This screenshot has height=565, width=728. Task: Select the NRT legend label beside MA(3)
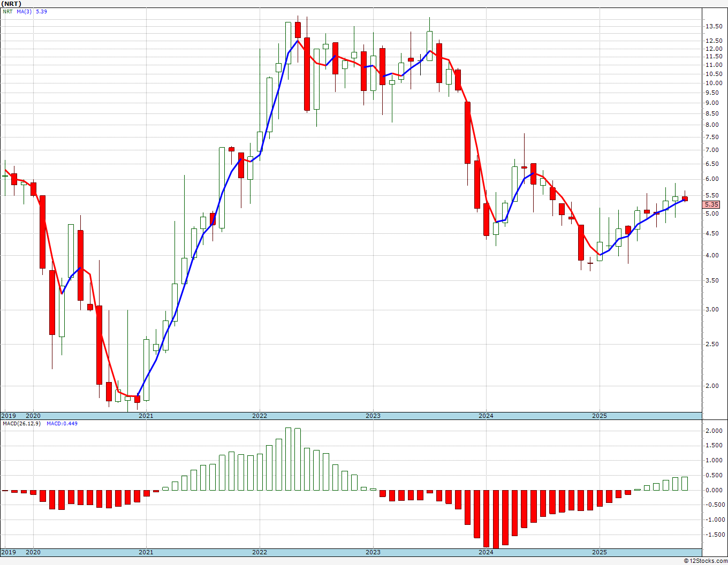point(7,11)
